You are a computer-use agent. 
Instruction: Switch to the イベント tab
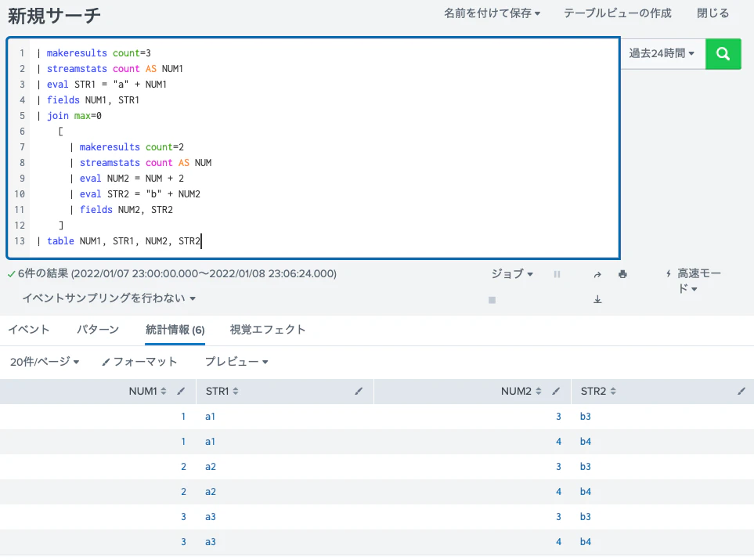[x=29, y=330]
